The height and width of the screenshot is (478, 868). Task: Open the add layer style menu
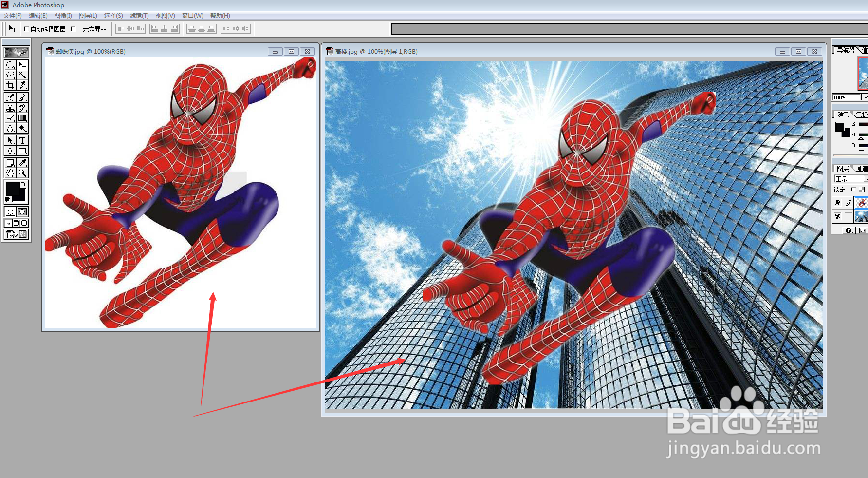point(849,230)
